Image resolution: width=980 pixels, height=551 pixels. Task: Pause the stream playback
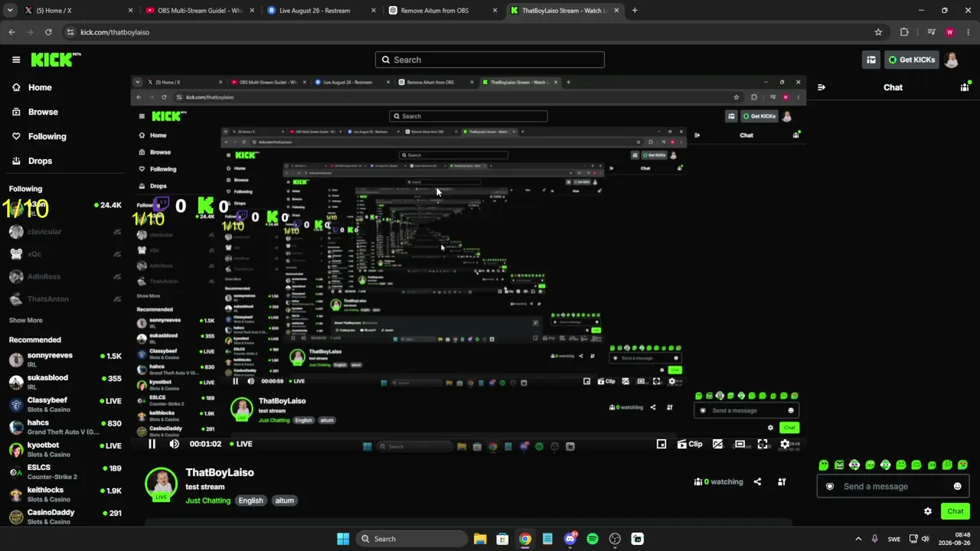coord(152,444)
